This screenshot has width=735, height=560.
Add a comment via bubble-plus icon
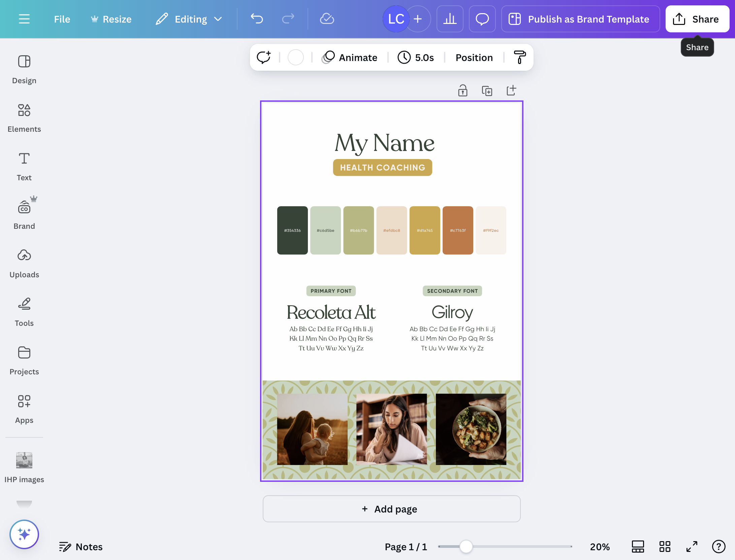(x=264, y=57)
